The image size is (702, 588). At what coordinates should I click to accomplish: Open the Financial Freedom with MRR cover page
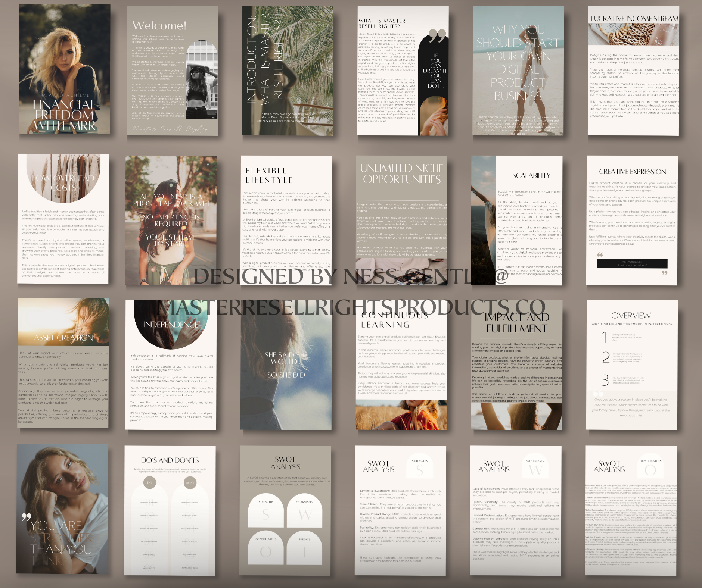coord(65,69)
